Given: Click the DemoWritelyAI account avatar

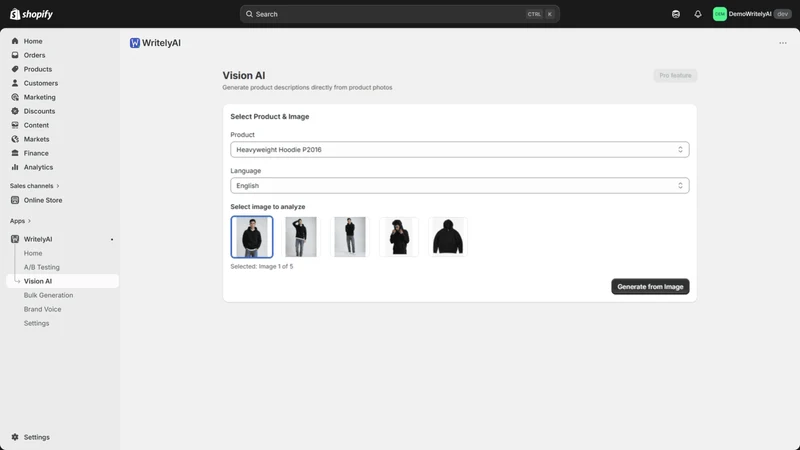Looking at the screenshot, I should [x=719, y=14].
